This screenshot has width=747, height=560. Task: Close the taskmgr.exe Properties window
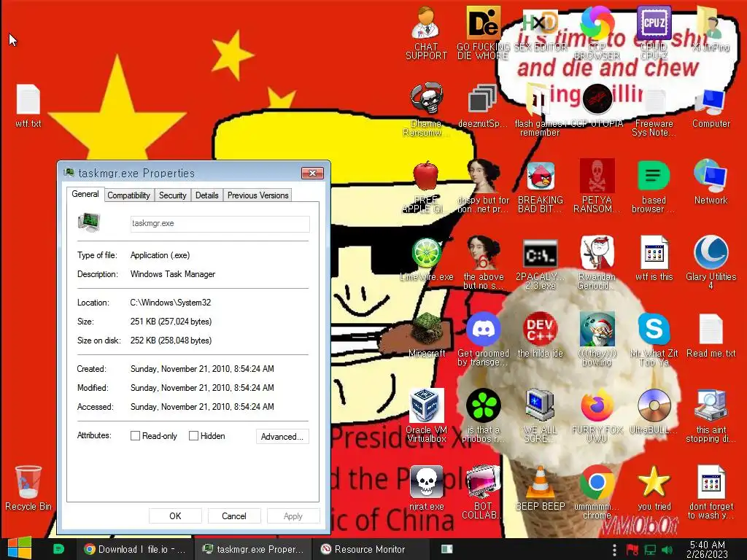[x=312, y=173]
